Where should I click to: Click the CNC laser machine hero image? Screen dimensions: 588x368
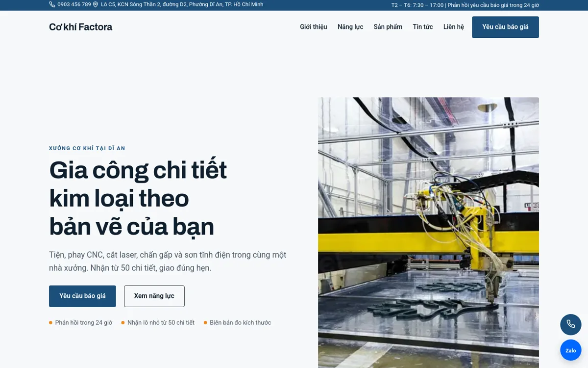428,233
